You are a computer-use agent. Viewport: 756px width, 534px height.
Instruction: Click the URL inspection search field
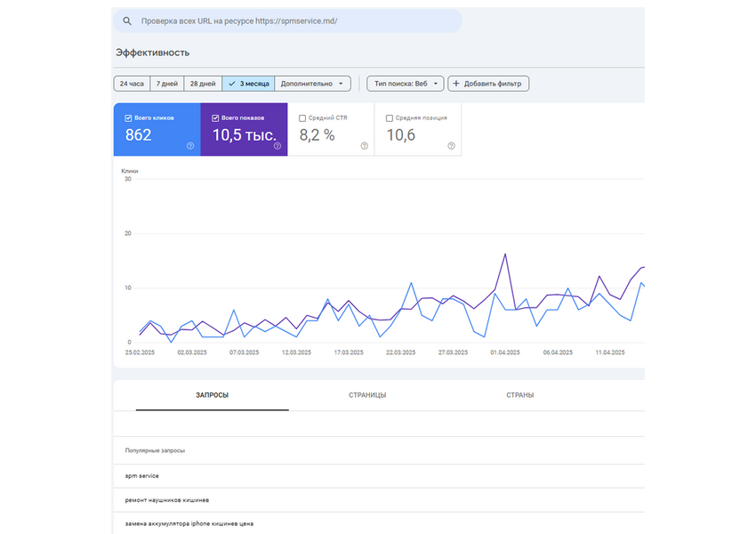tap(294, 21)
